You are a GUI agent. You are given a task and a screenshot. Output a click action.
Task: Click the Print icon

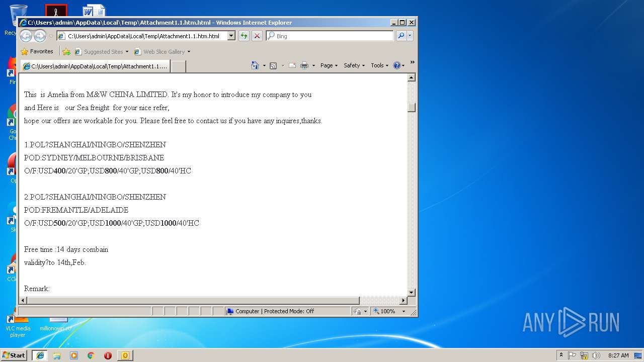coord(304,65)
